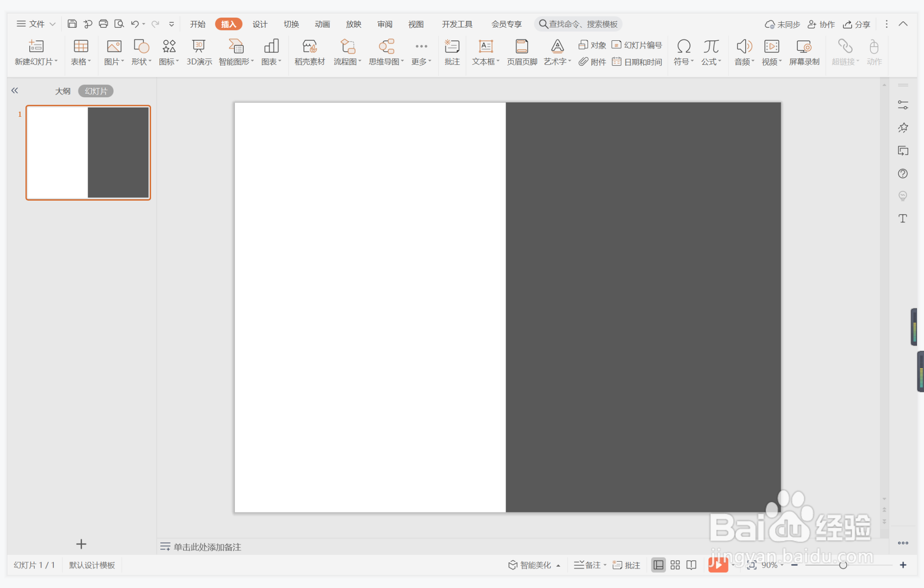This screenshot has width=924, height=588.
Task: Click 单击此处添加备注 notes area
Action: pyautogui.click(x=207, y=547)
